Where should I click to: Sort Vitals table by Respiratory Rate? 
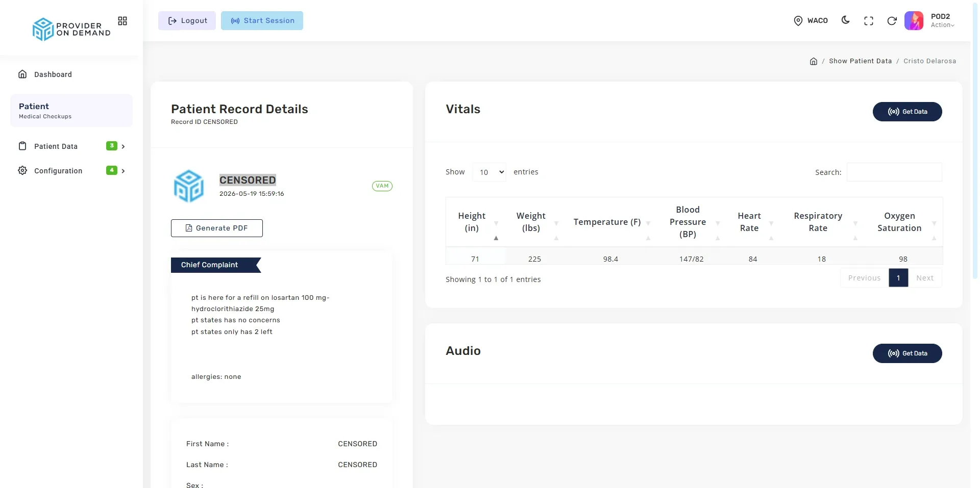tap(821, 222)
